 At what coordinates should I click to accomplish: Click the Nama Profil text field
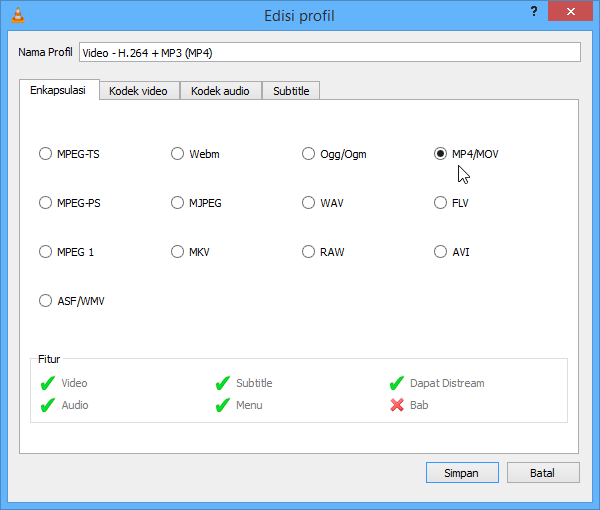coord(330,52)
